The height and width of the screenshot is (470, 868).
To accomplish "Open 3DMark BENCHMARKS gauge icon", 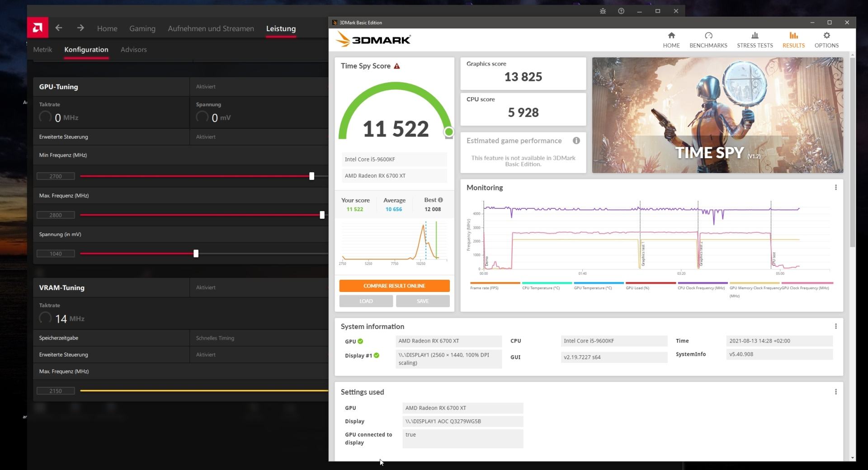I will point(708,35).
